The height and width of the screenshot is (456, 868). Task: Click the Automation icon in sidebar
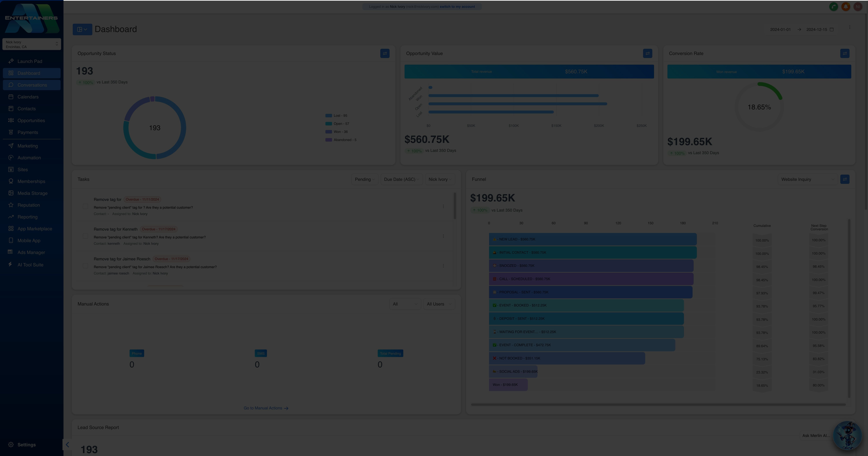(x=11, y=158)
